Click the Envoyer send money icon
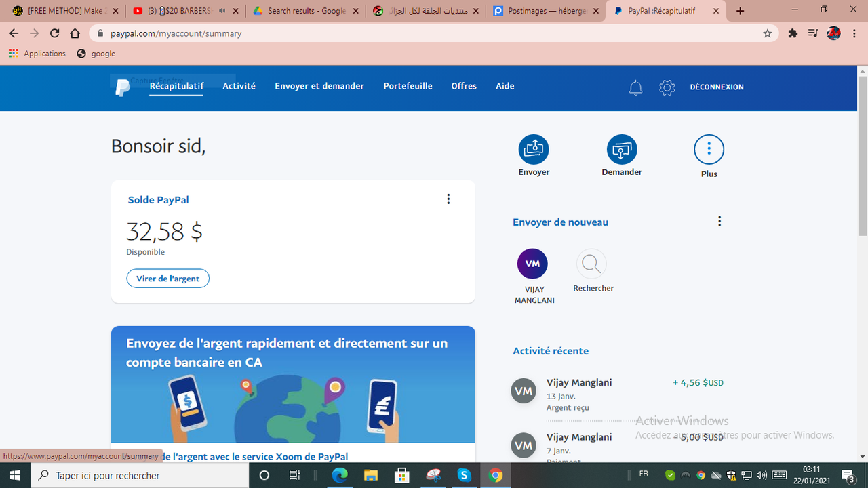868x488 pixels. (x=534, y=149)
